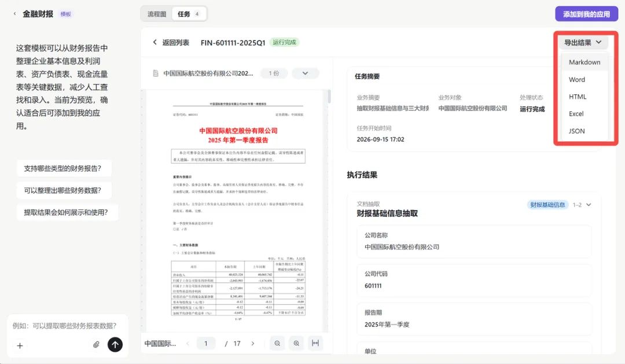Go back using the arrow beside 金融财报
The width and height of the screenshot is (625, 364).
(14, 14)
